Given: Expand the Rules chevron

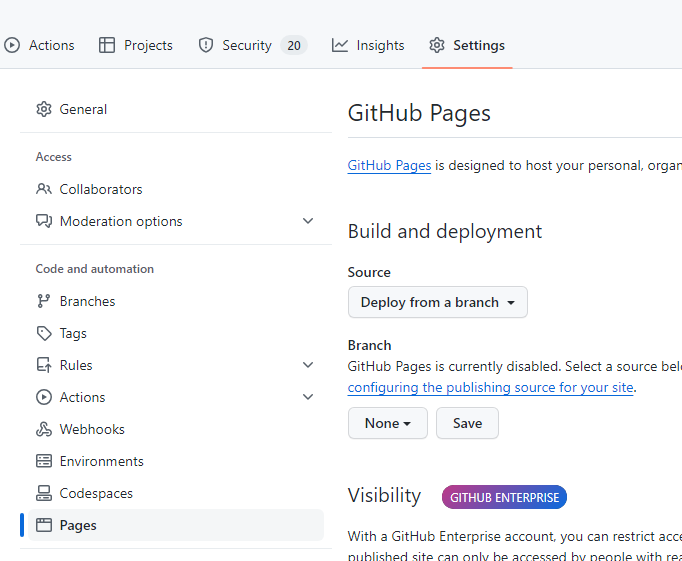Looking at the screenshot, I should click(308, 365).
